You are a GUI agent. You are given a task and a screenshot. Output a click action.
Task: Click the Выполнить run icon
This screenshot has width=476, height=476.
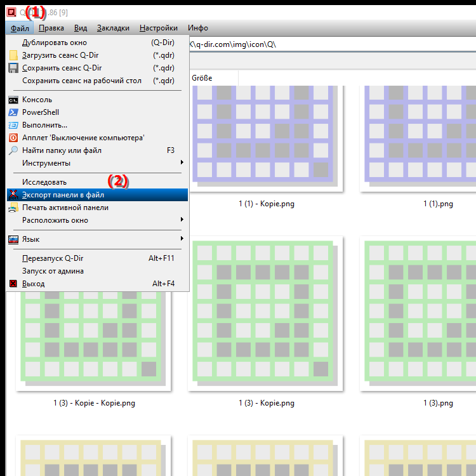13,125
